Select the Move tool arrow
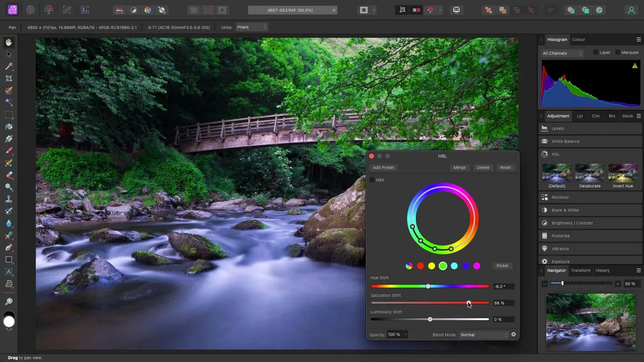 pos(9,54)
